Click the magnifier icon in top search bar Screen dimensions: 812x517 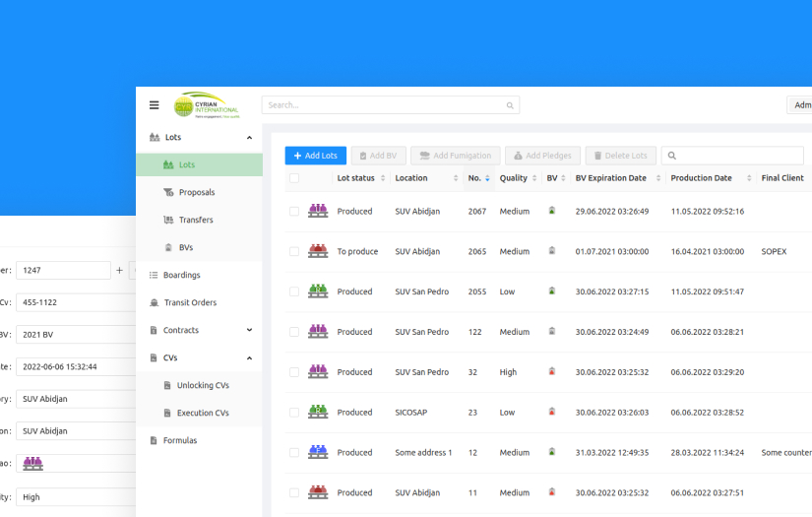click(510, 105)
